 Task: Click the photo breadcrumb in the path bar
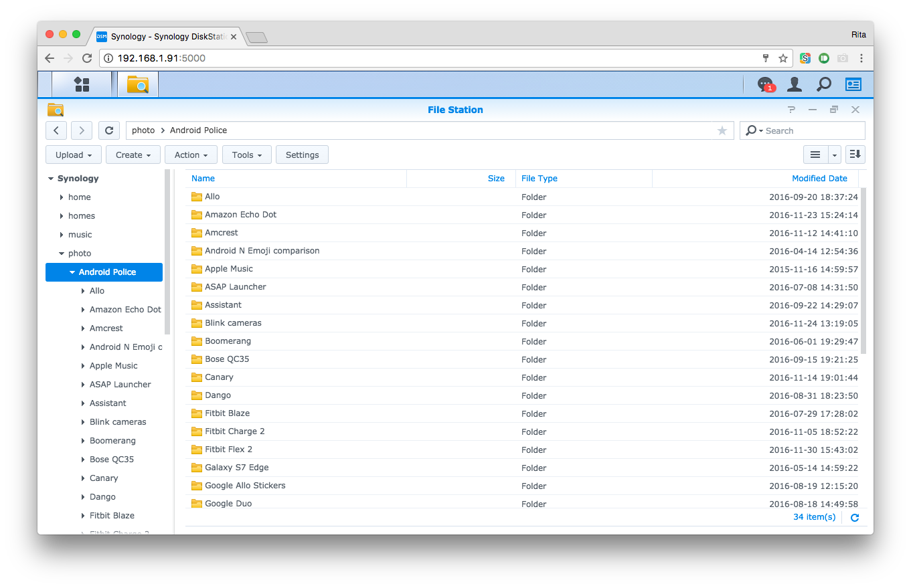tap(143, 130)
